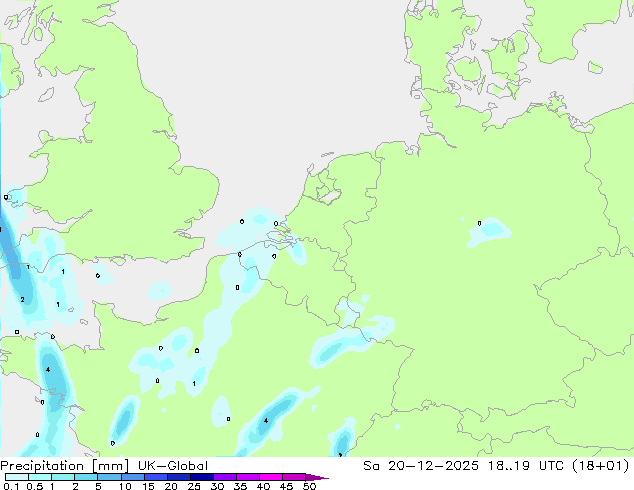The height and width of the screenshot is (490, 634).
Task: Select the purple 30–35 mm legend swatch
Action: [x=224, y=477]
